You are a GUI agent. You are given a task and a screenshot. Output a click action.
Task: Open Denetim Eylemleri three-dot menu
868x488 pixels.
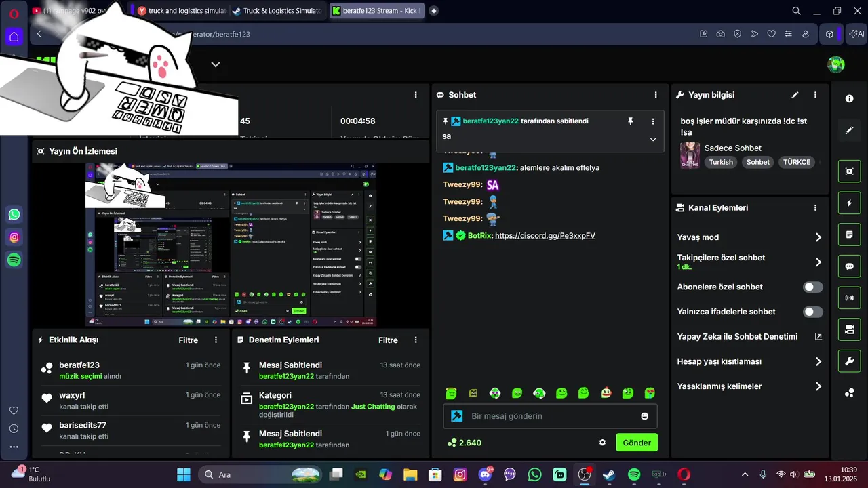point(416,340)
